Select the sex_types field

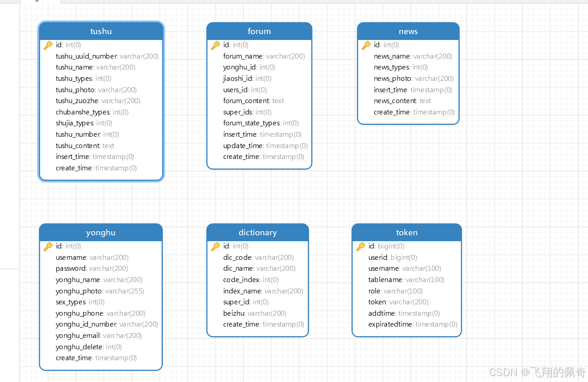click(x=80, y=302)
